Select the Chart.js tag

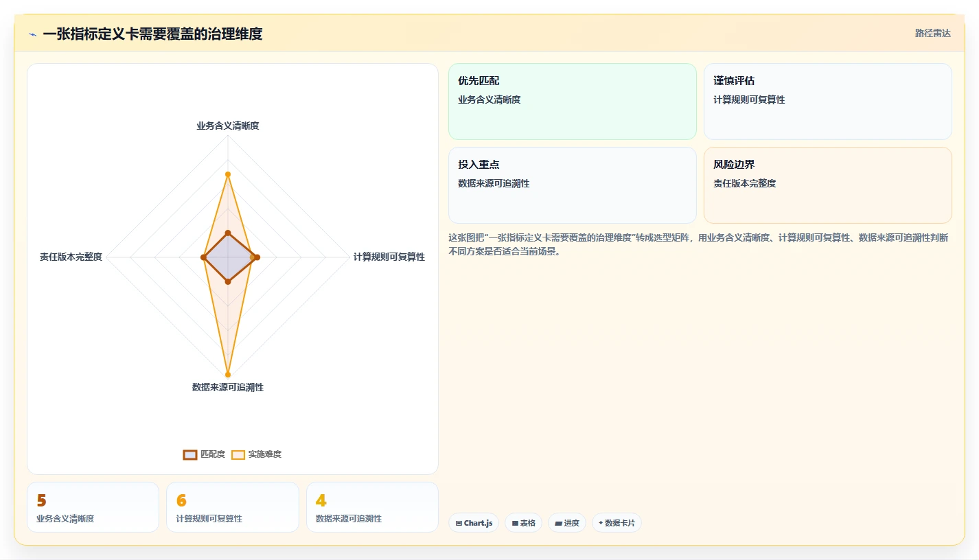[474, 523]
